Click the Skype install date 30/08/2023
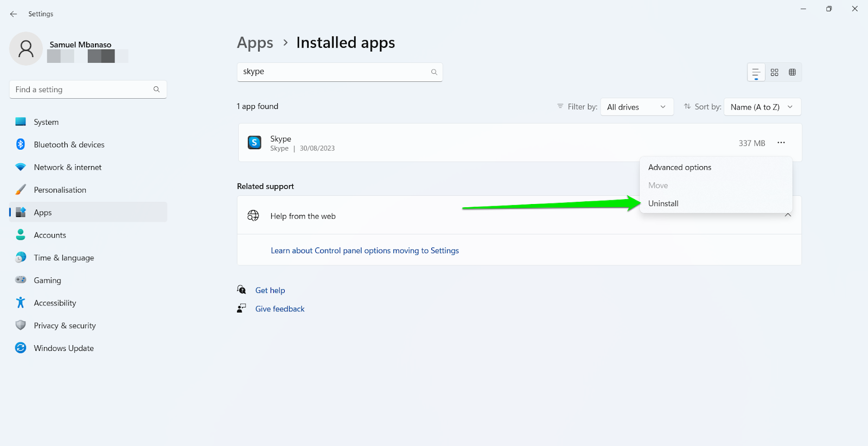 [317, 148]
